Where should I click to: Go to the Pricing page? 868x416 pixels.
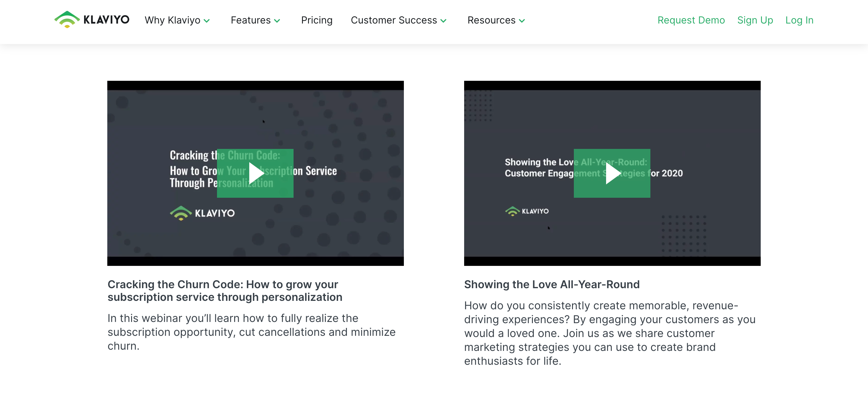[317, 20]
